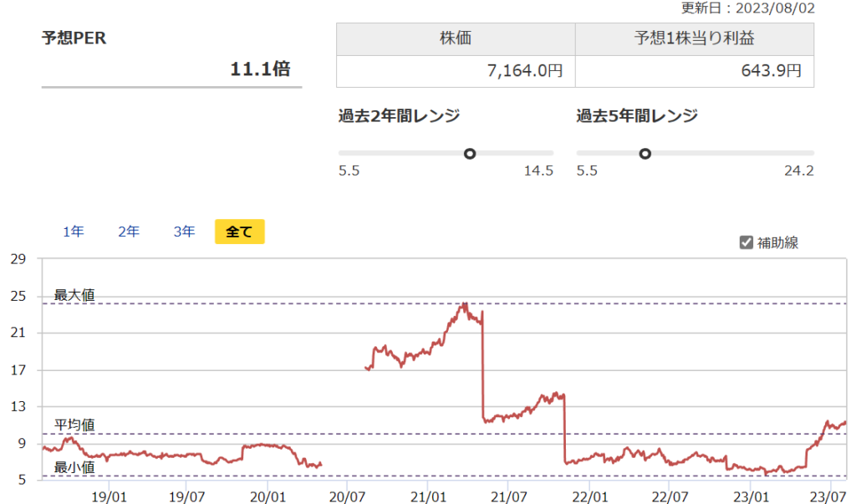Screen dimensions: 856x504
Task: Click the 17 y-axis label
Action: pos(18,370)
